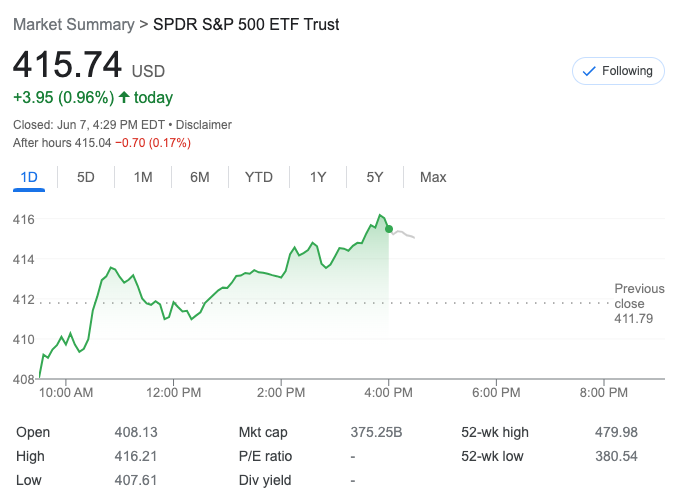Image resolution: width=680 pixels, height=502 pixels.
Task: Switch to the 1Y range tab
Action: (318, 177)
